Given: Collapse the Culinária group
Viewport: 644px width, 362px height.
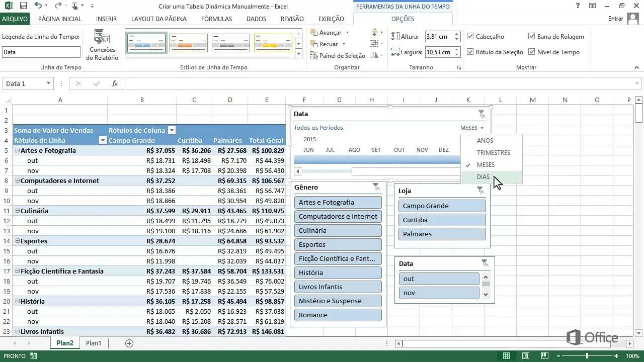Looking at the screenshot, I should pos(17,211).
